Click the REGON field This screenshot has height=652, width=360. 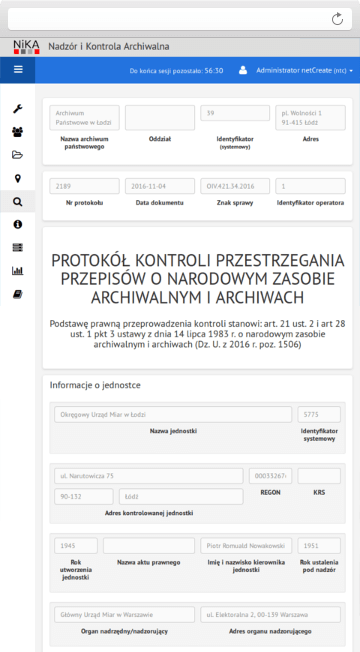(270, 476)
